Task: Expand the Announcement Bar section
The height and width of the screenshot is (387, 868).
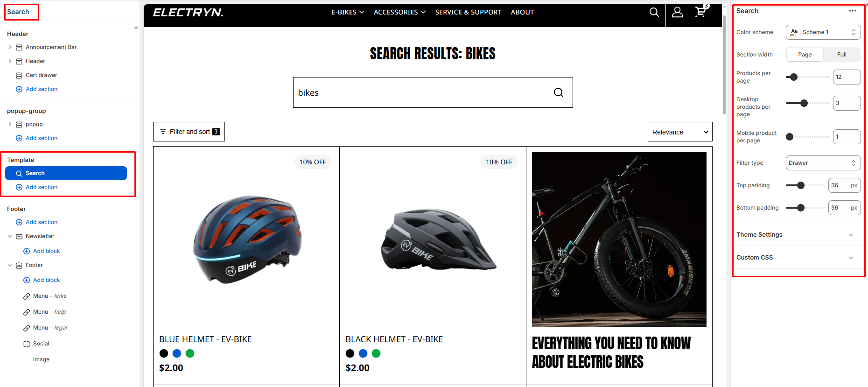Action: pyautogui.click(x=10, y=47)
